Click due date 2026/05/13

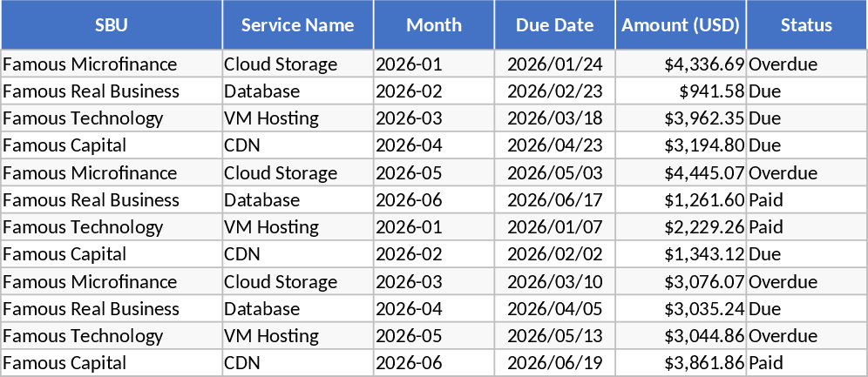(x=555, y=336)
